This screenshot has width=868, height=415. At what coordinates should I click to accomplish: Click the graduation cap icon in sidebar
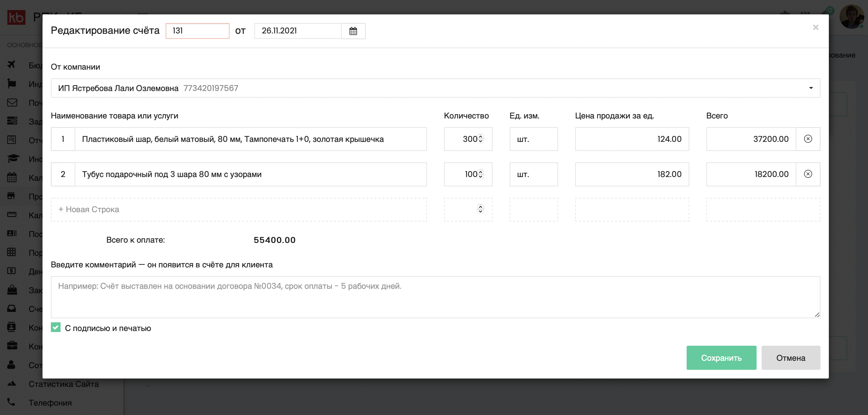click(13, 158)
